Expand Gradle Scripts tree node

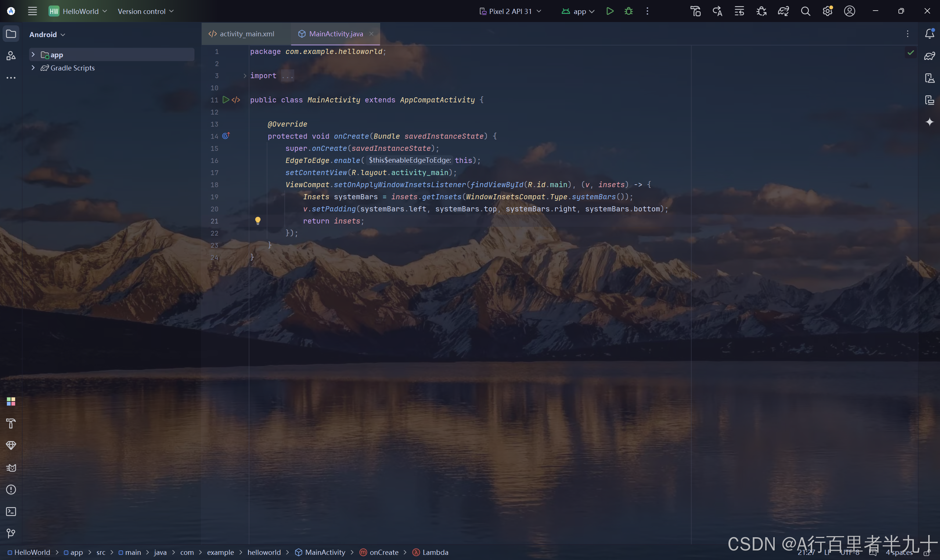pos(33,68)
